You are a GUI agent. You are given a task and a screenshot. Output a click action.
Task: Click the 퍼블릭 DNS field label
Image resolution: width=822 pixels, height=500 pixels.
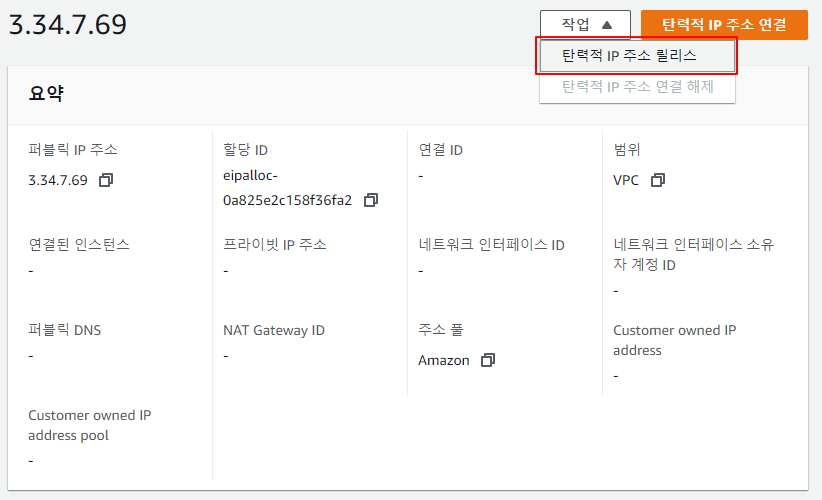pyautogui.click(x=64, y=330)
